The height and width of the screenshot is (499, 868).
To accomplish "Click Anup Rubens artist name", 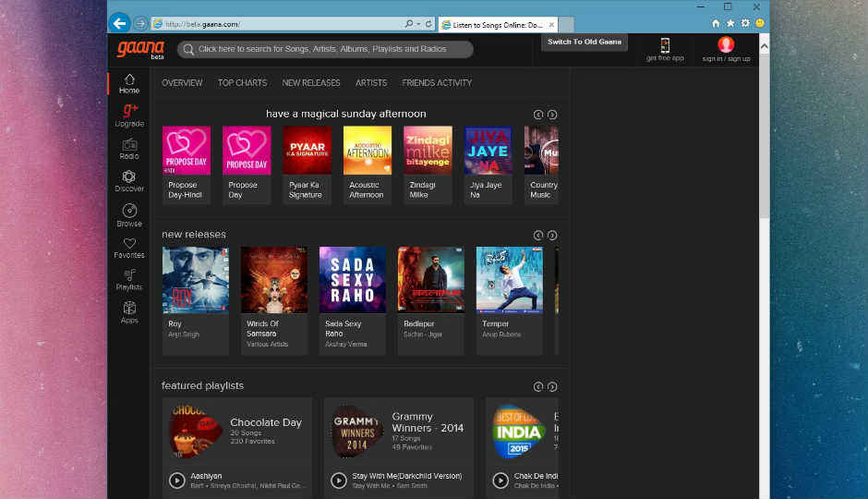I will coord(501,335).
